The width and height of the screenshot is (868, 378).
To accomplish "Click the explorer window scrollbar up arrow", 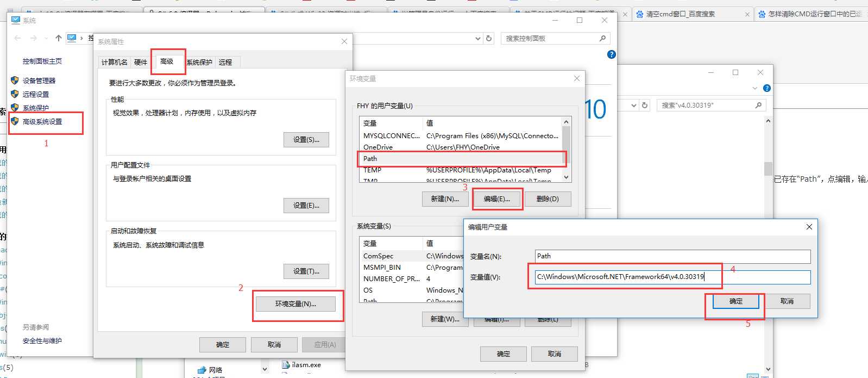I will tap(768, 121).
